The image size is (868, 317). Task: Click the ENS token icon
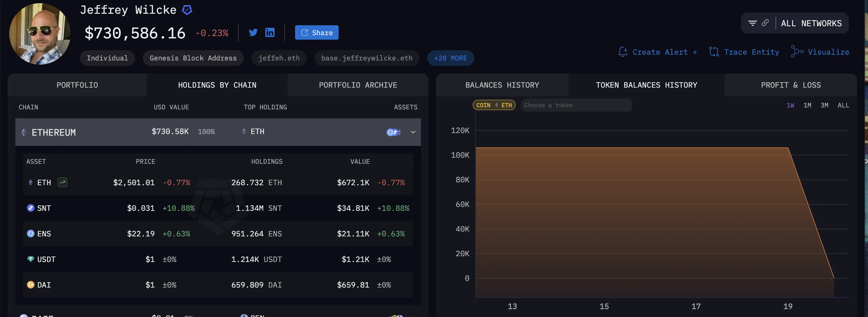click(x=31, y=234)
